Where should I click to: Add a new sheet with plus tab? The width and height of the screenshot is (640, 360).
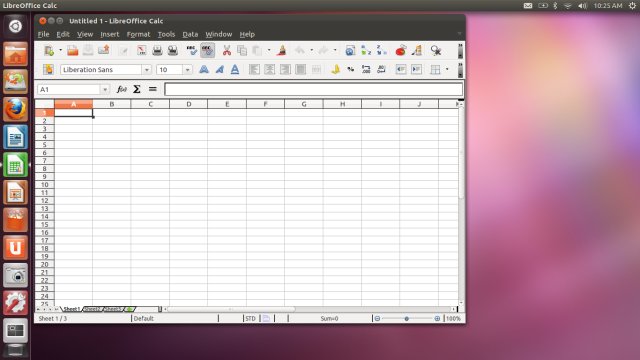click(x=129, y=309)
